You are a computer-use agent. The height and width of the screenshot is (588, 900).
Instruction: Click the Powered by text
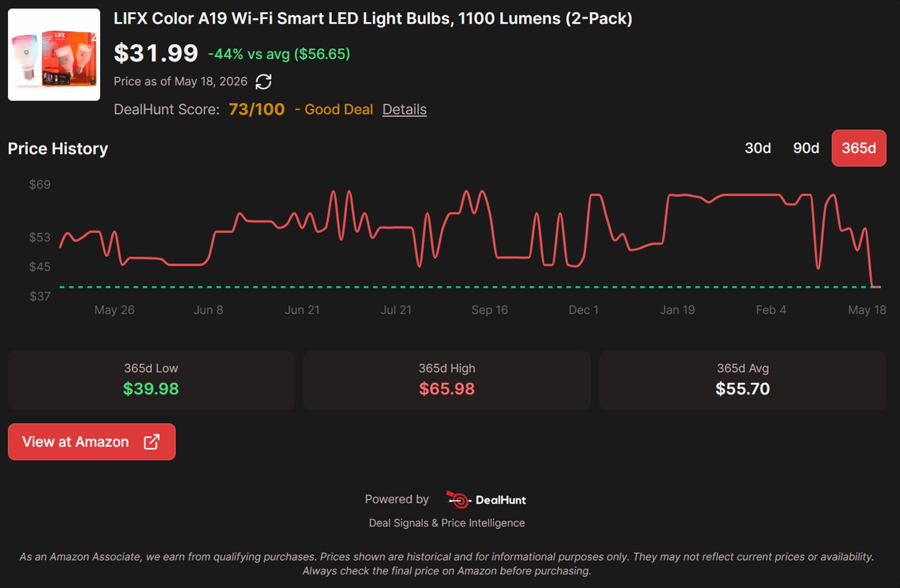tap(396, 499)
